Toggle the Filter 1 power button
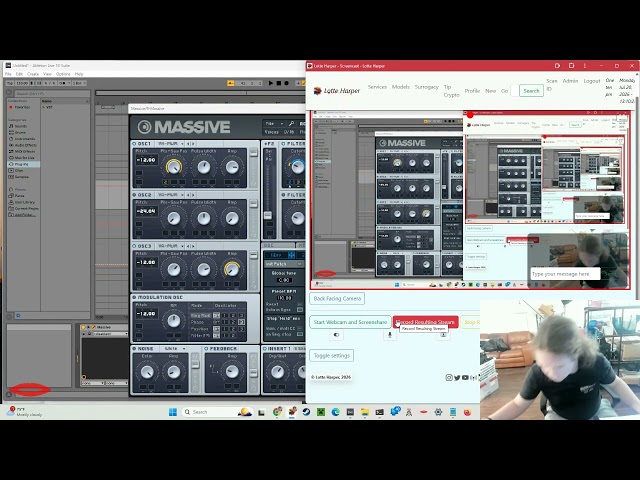The image size is (640, 480). (x=284, y=144)
